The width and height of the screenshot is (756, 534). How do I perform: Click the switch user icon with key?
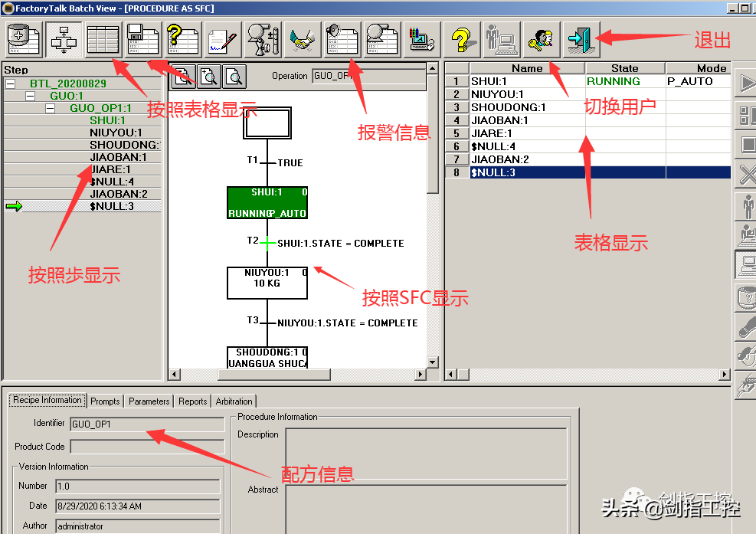tap(541, 39)
